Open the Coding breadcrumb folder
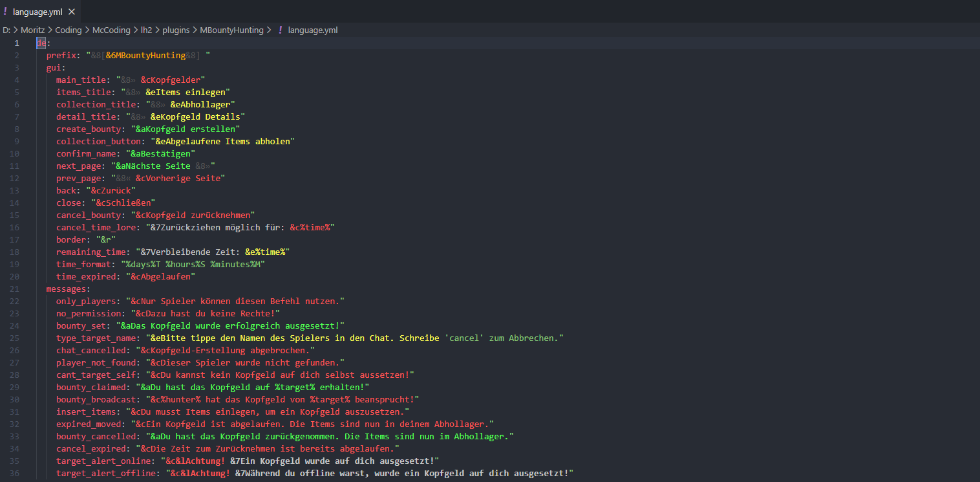 pos(69,30)
